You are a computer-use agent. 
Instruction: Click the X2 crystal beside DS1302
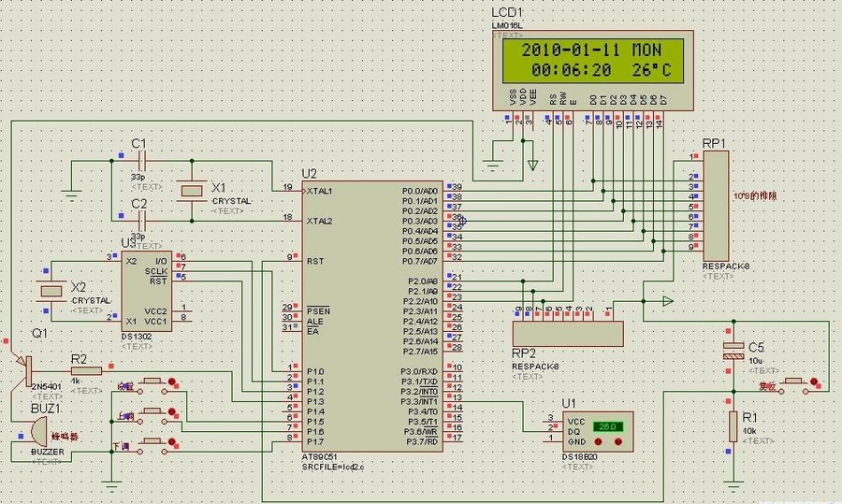48,291
